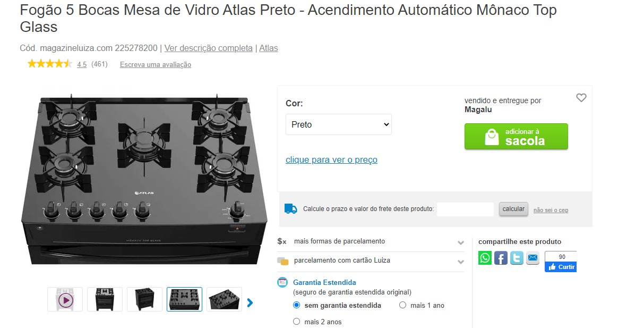Image resolution: width=644 pixels, height=328 pixels.
Task: Share product on Facebook icon
Action: pos(501,258)
